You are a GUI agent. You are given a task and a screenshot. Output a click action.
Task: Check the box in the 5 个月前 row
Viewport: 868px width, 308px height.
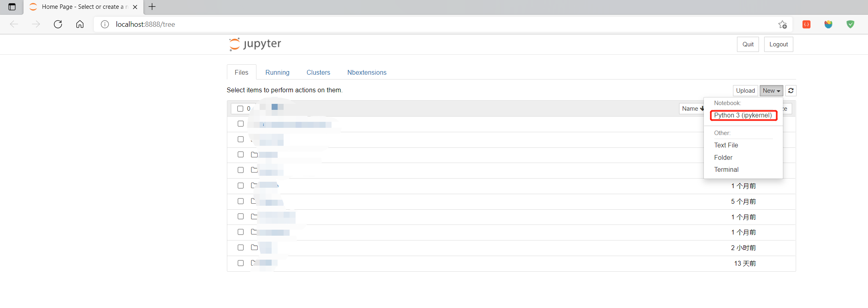pos(240,201)
